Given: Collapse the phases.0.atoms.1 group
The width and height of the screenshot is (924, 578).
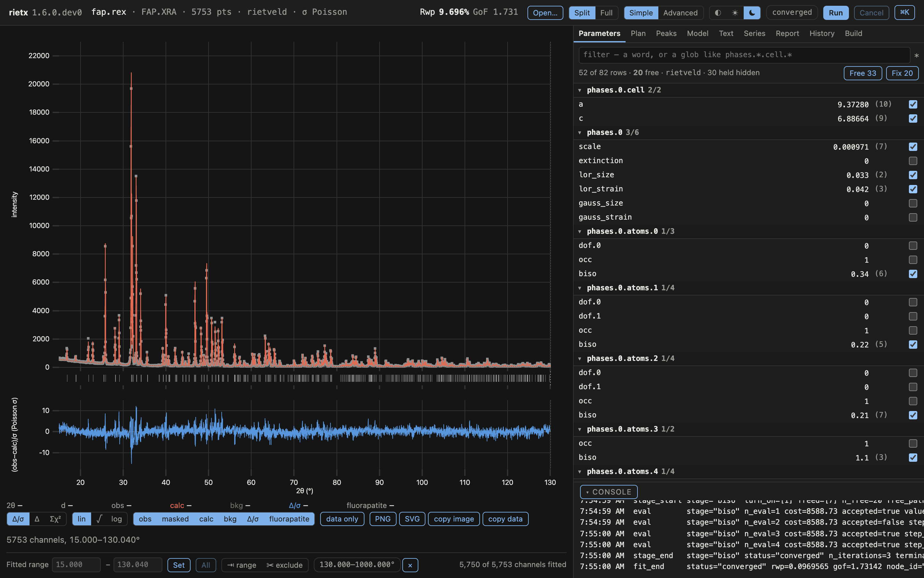Looking at the screenshot, I should pos(580,288).
